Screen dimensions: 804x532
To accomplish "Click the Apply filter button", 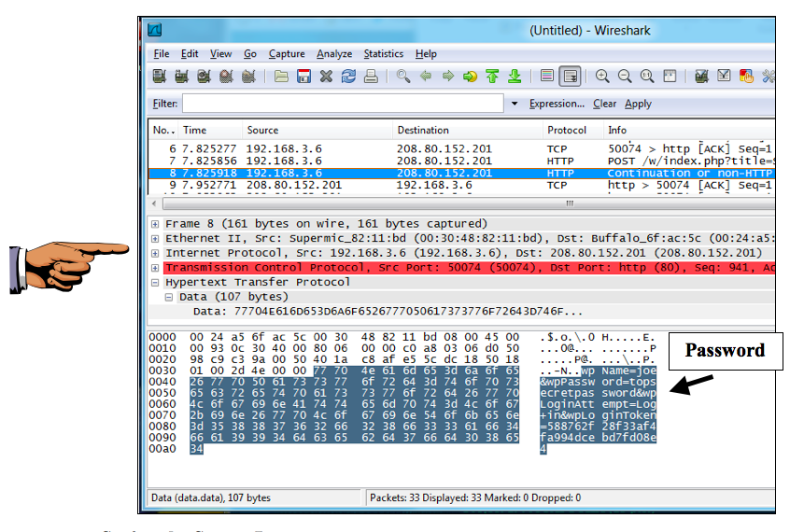I will [638, 104].
